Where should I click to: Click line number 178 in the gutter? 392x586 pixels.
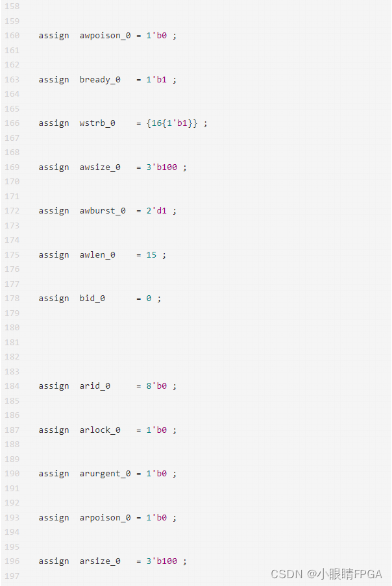coord(12,299)
